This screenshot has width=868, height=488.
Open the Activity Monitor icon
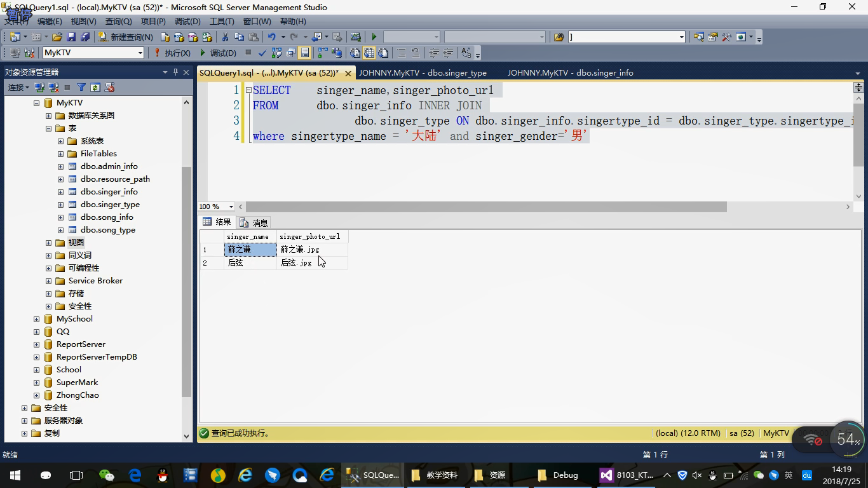coord(355,37)
